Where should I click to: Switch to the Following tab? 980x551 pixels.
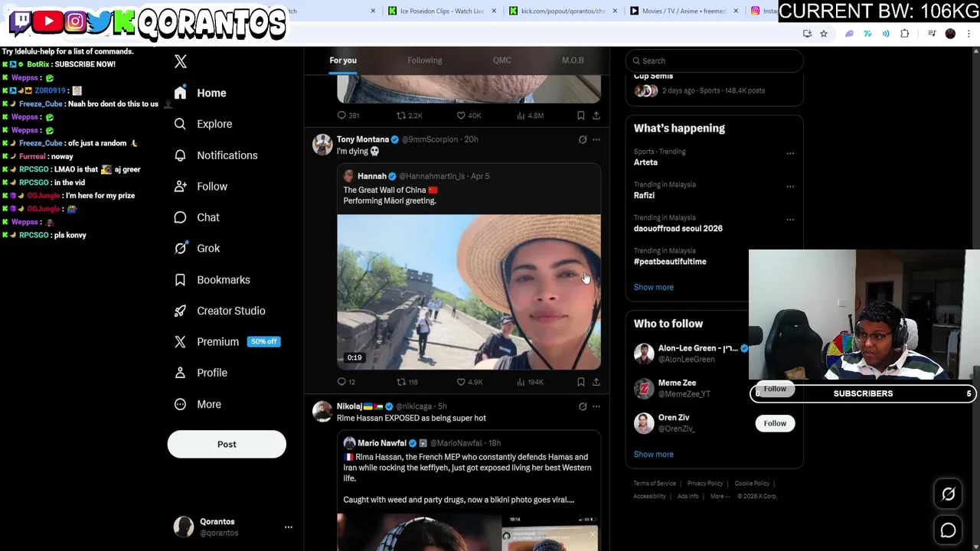(x=425, y=60)
